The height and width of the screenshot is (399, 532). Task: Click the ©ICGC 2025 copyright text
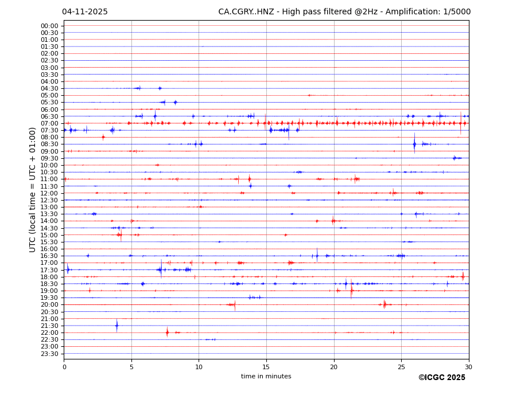[441, 378]
